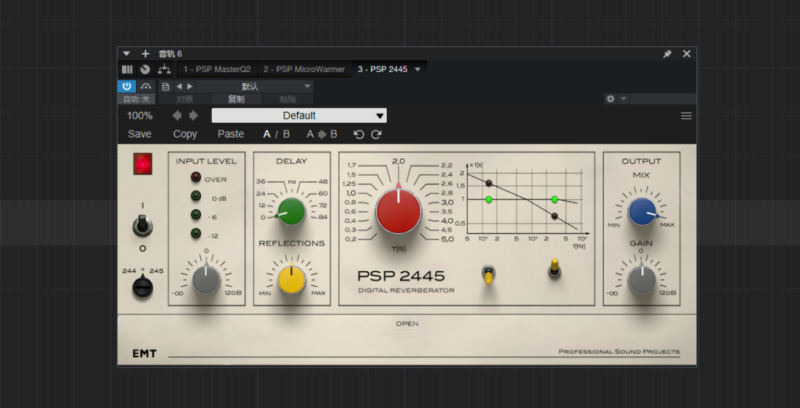Viewport: 800px width, 408px height.
Task: Click the redo arrow icon
Action: (x=376, y=134)
